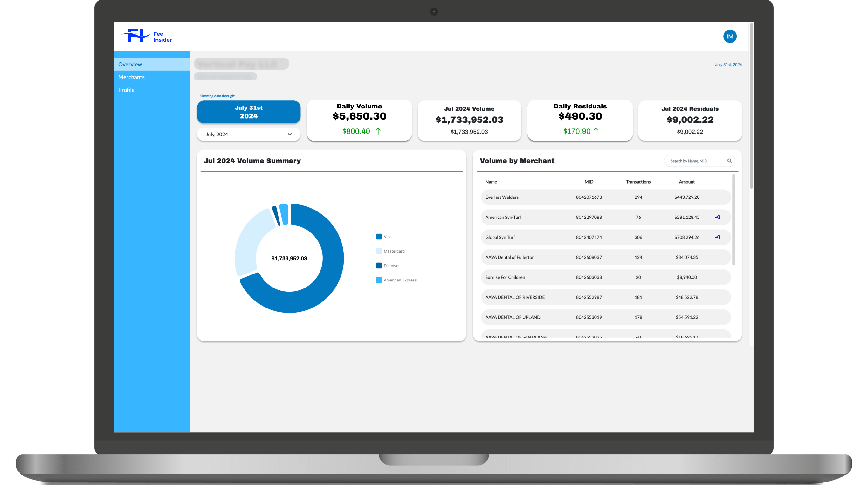
Task: Click the dropdown chevron arrow
Action: (289, 134)
